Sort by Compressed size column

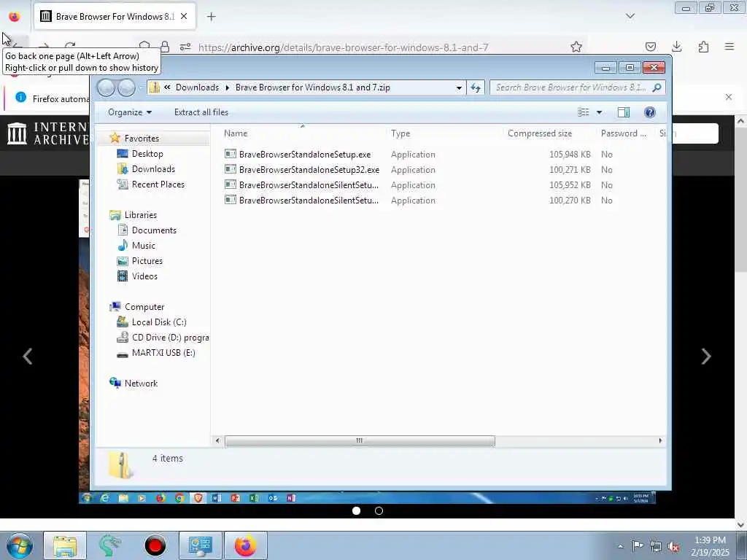pyautogui.click(x=539, y=133)
